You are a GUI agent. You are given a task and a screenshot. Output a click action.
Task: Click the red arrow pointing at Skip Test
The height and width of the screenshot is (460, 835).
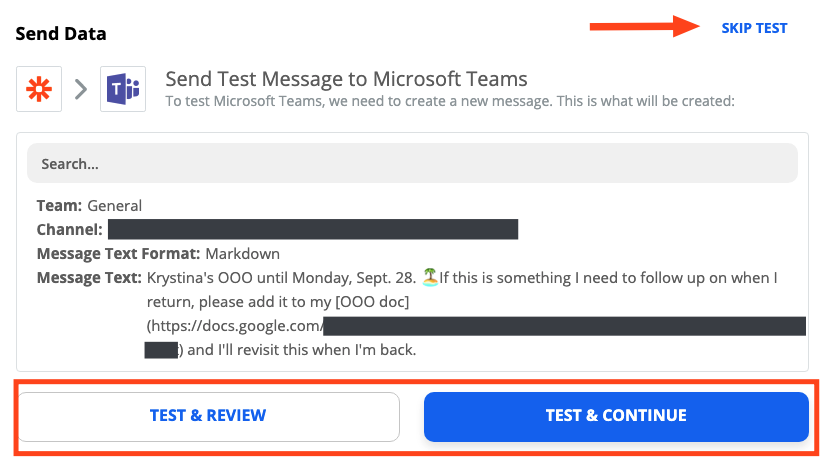coord(644,27)
